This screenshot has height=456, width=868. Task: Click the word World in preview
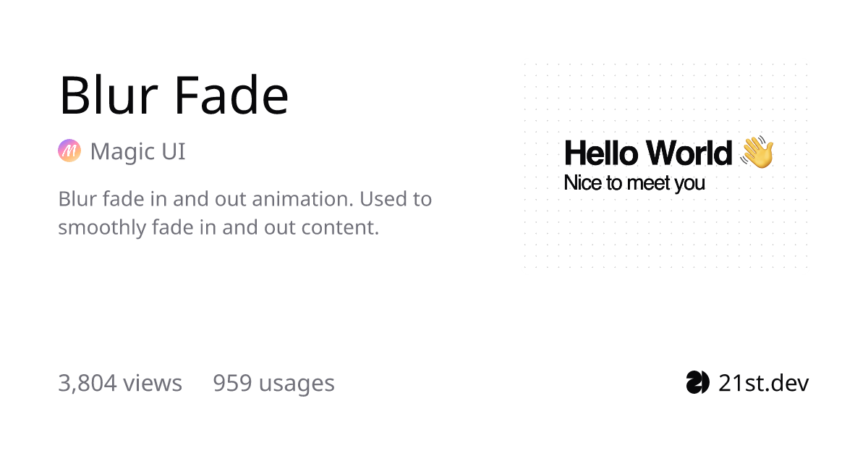coord(689,153)
